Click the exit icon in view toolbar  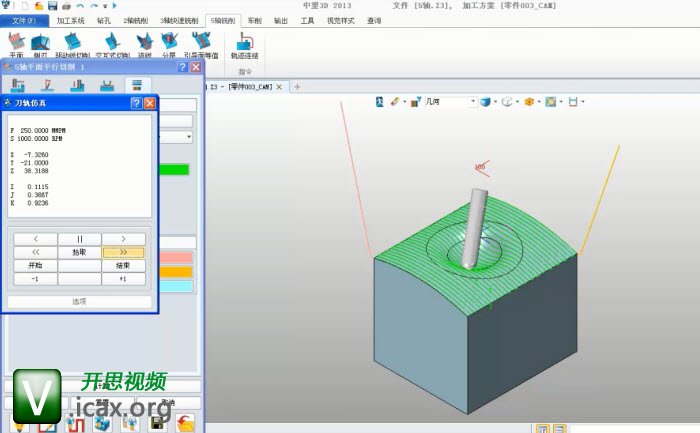pyautogui.click(x=574, y=102)
